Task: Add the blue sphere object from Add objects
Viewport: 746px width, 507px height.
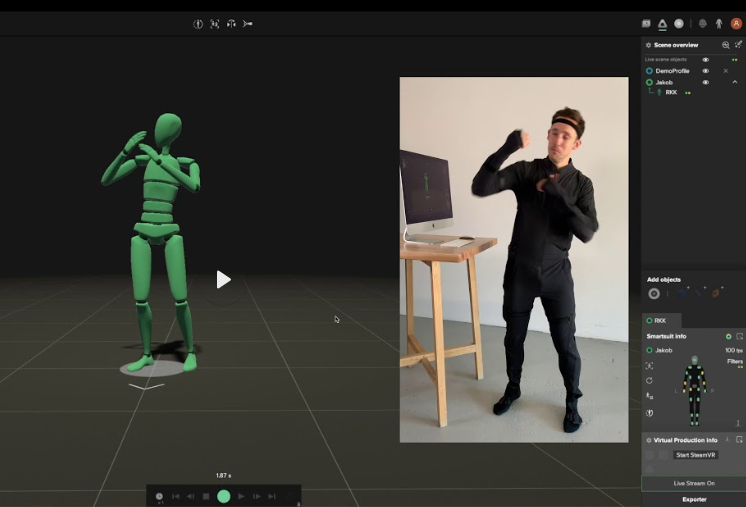Action: (x=683, y=292)
